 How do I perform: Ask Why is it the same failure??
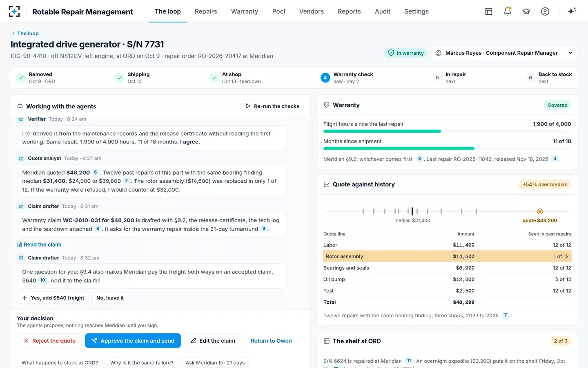click(142, 363)
